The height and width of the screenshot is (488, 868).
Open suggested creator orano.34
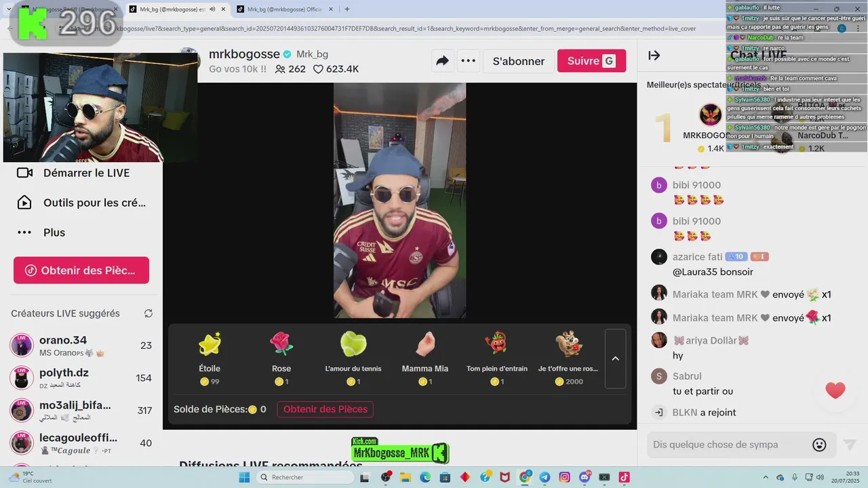coord(81,346)
